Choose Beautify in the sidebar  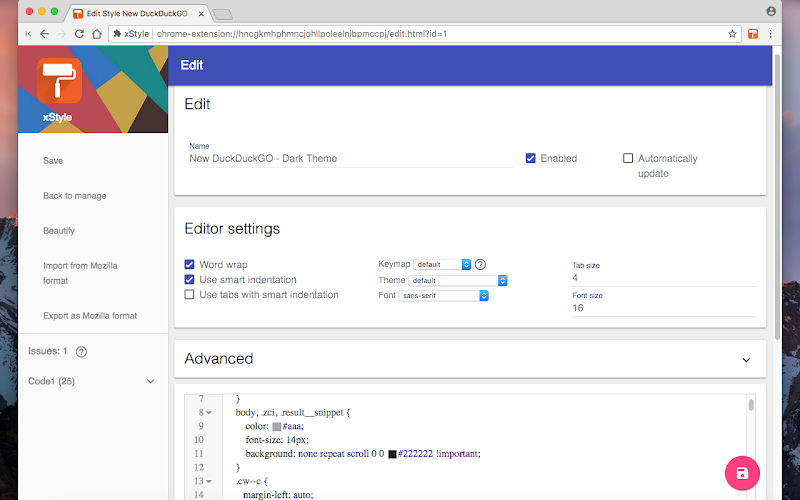pos(59,231)
